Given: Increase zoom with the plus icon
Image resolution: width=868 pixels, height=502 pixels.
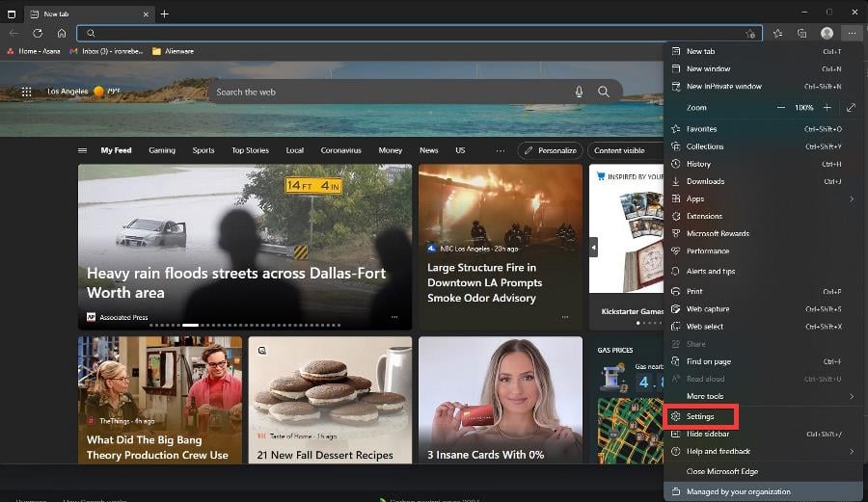Looking at the screenshot, I should (827, 107).
